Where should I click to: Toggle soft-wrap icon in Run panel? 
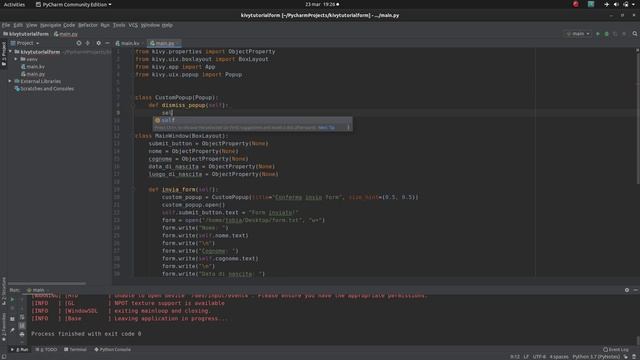coord(22,317)
